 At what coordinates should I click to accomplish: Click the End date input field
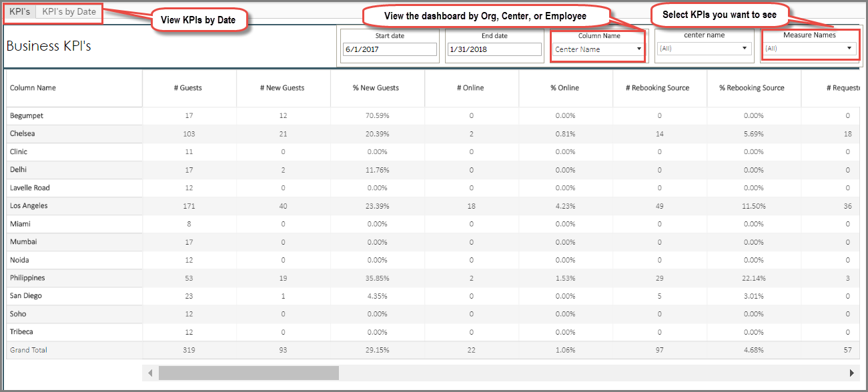click(x=494, y=49)
